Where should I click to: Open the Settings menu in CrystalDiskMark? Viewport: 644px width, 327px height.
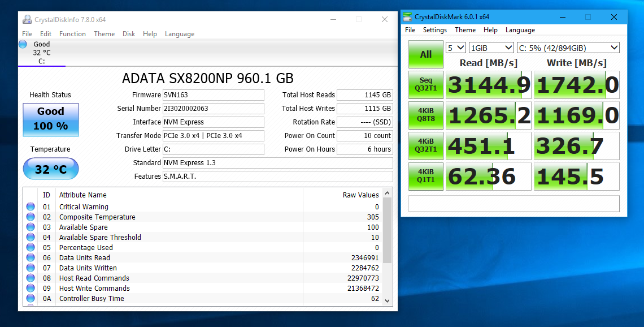click(x=434, y=29)
